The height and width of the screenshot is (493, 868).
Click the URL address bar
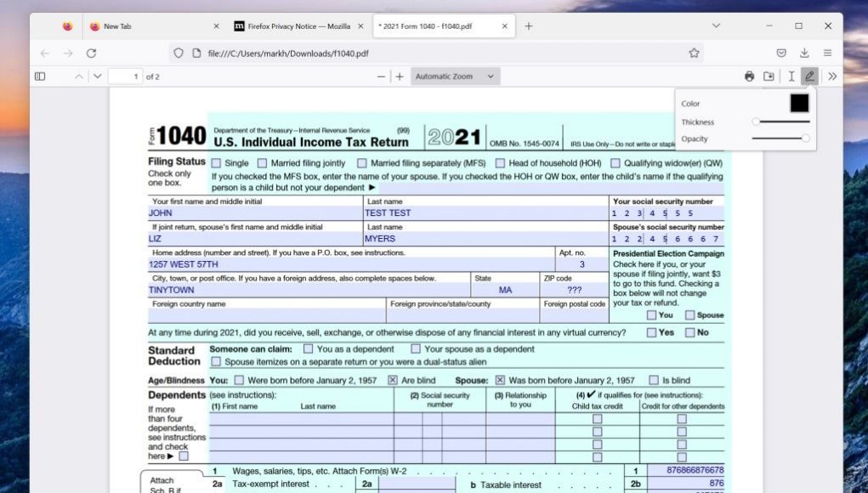pos(437,53)
